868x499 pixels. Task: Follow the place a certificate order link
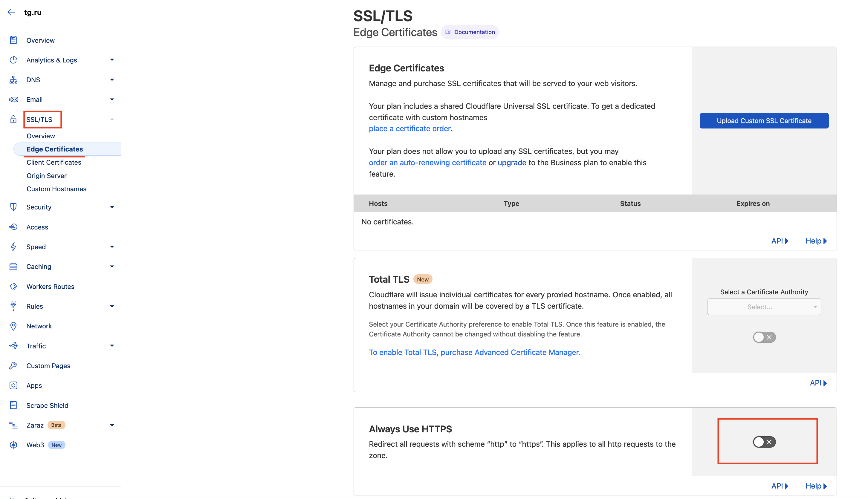point(410,128)
